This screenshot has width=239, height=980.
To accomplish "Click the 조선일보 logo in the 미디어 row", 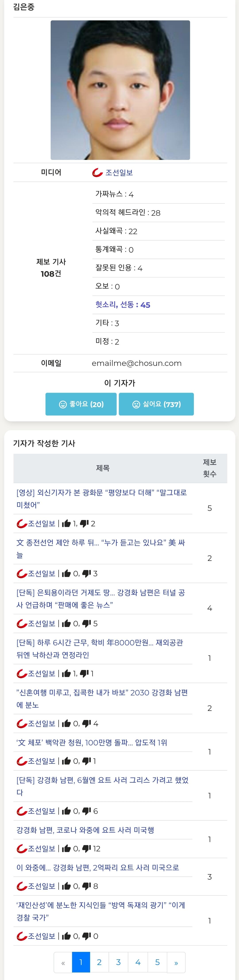I will click(98, 173).
